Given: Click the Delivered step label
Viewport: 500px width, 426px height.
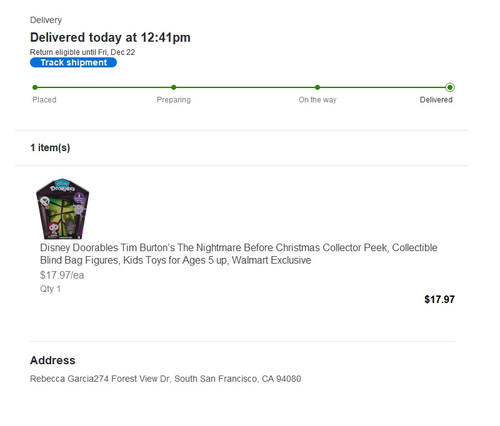Looking at the screenshot, I should point(436,100).
